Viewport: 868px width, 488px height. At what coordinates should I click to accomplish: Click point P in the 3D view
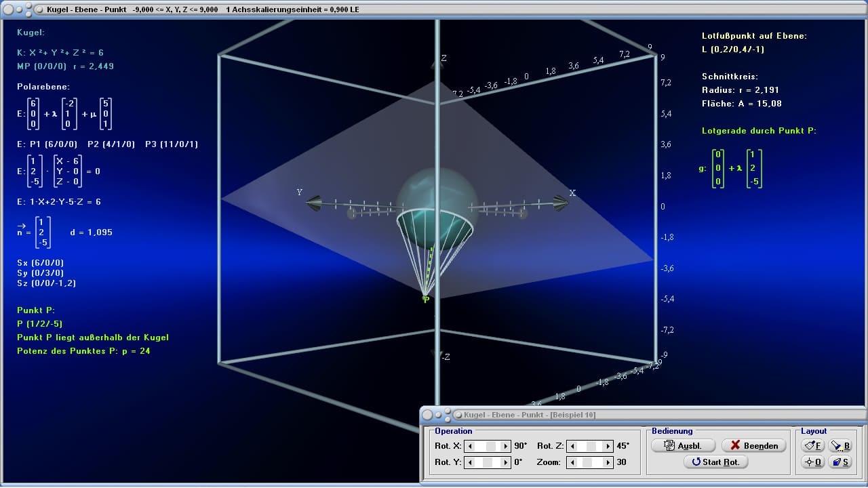tap(426, 300)
